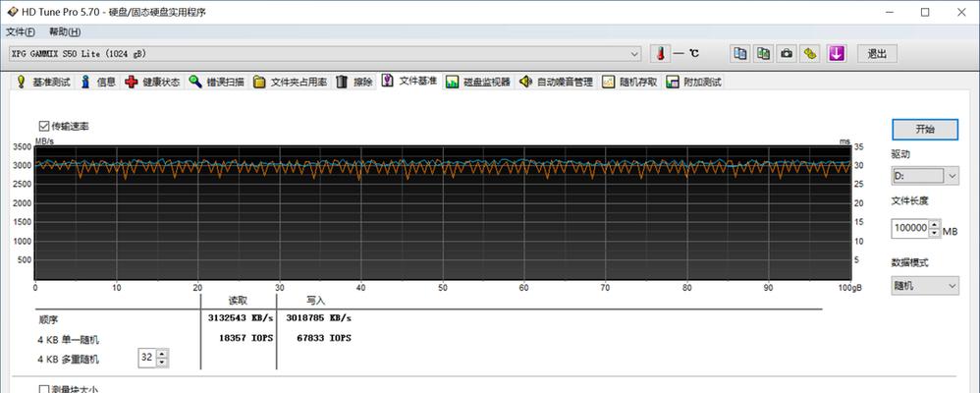Open the 帮助(H) menu

coord(65,31)
